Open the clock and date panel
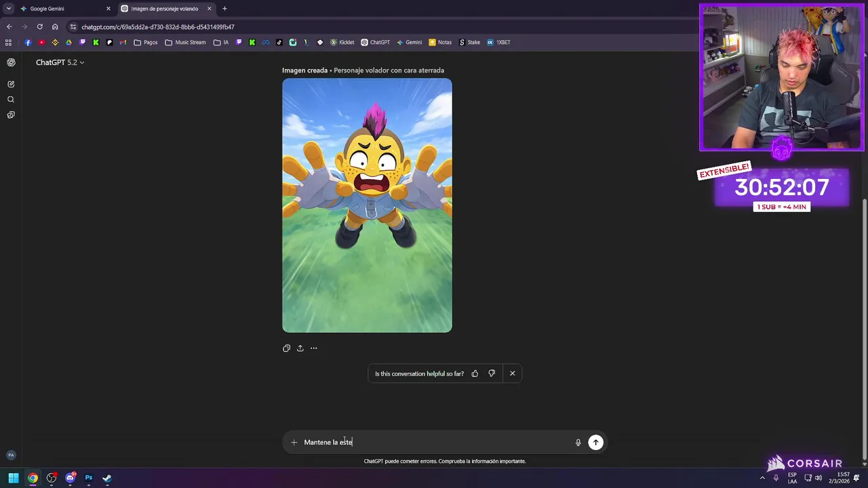868x488 pixels. click(838, 478)
